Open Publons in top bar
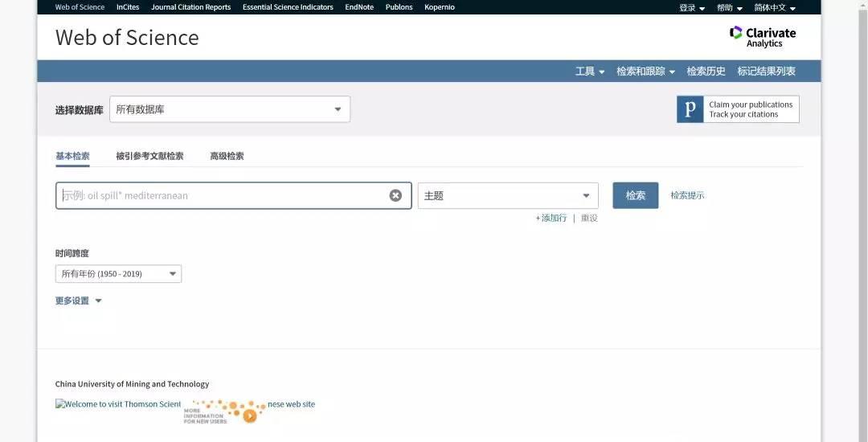 coord(399,7)
